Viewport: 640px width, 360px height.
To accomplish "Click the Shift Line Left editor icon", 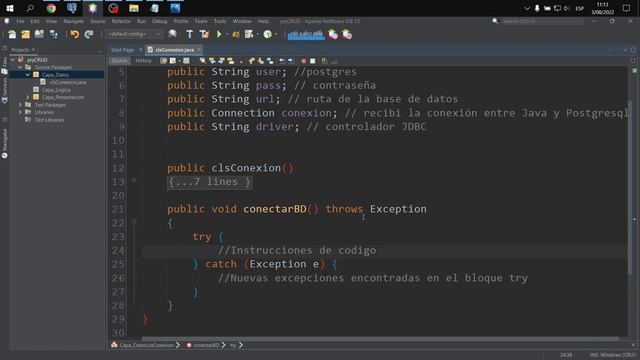I will tap(282, 61).
